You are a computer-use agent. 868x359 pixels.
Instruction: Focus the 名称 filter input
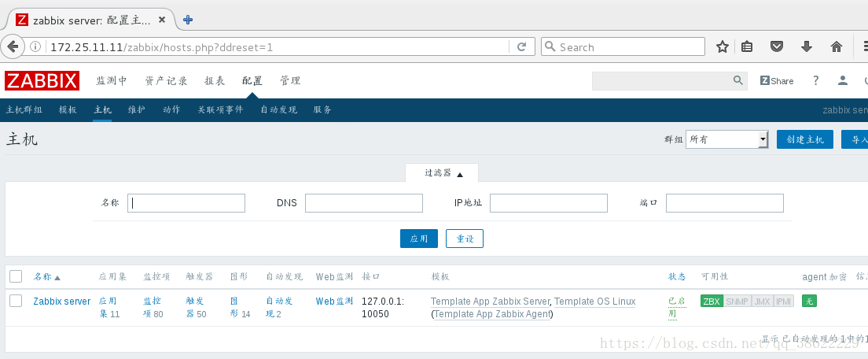186,203
